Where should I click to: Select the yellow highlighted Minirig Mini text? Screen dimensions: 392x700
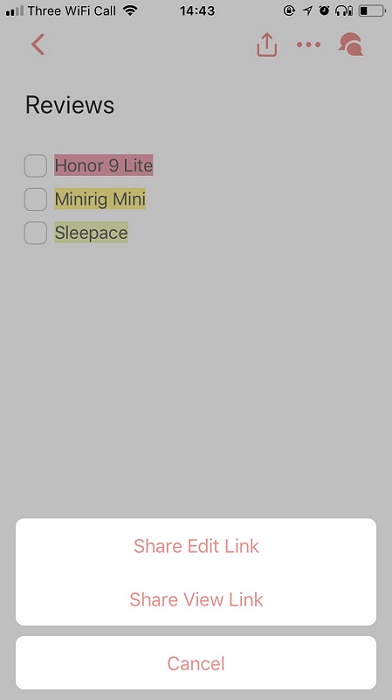100,199
